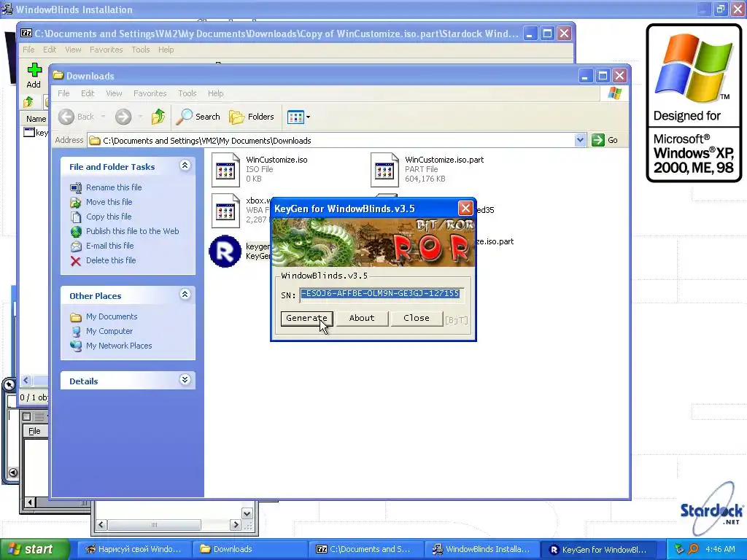Click Delete this file link
The image size is (747, 560).
[x=111, y=260]
